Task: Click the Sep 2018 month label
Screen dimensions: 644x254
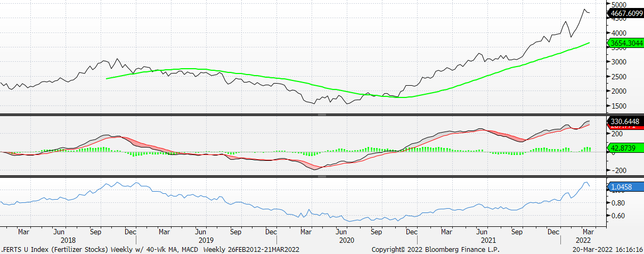Action: 96,232
